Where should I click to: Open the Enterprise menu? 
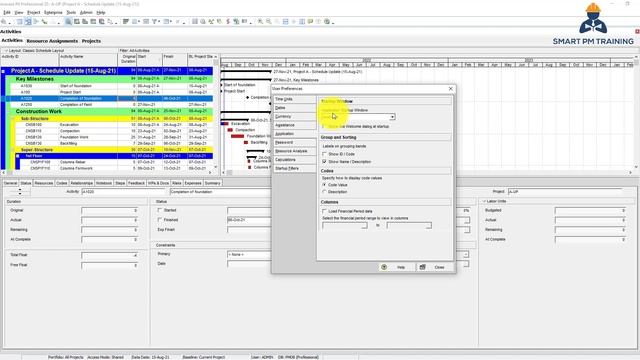tap(53, 13)
